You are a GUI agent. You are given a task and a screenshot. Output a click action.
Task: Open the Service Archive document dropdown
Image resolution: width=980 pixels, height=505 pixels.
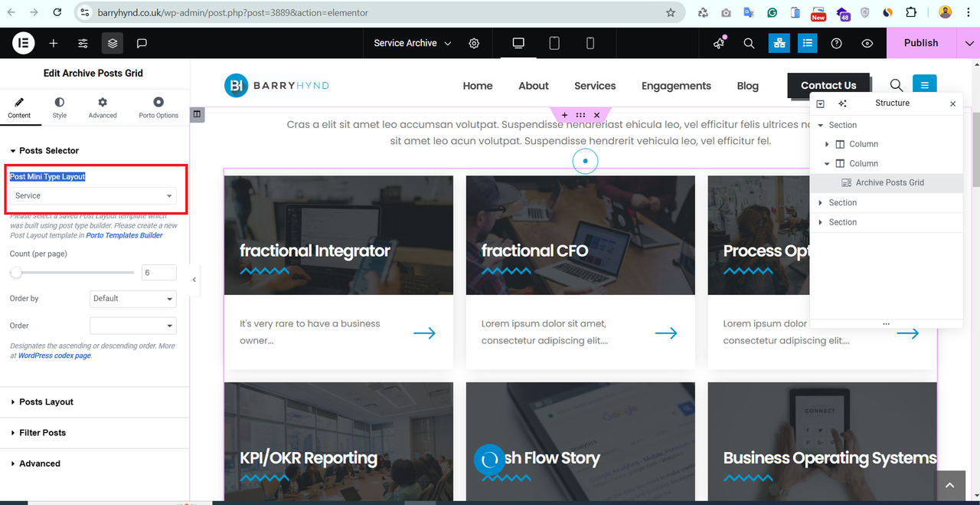point(413,44)
